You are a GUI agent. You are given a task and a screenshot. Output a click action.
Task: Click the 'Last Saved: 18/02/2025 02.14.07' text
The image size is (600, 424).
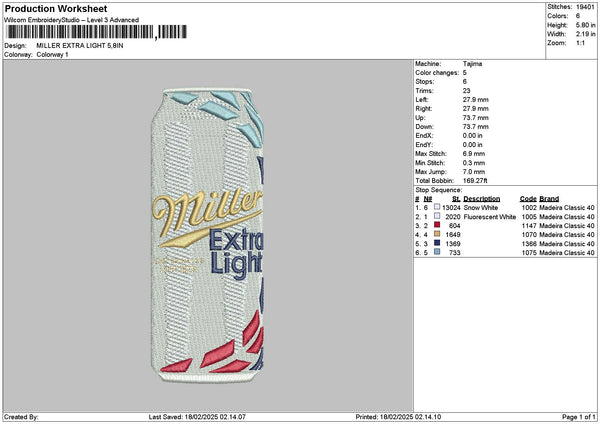click(197, 417)
